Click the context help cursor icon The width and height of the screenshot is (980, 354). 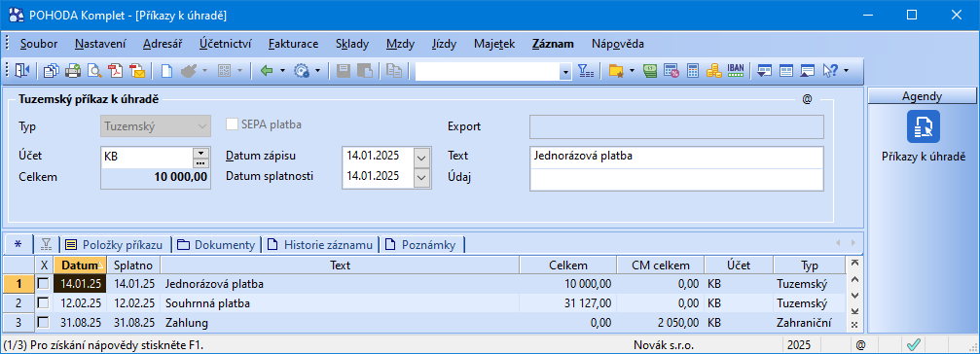(830, 71)
